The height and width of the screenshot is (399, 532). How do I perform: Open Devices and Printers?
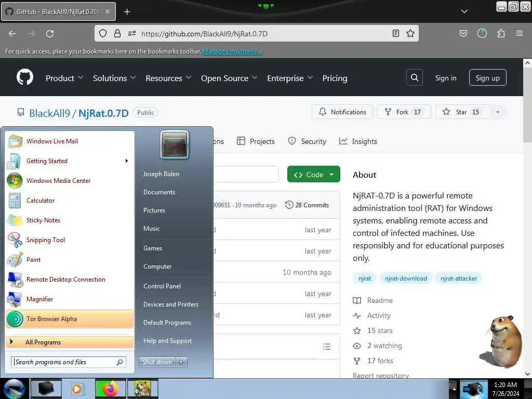(170, 304)
